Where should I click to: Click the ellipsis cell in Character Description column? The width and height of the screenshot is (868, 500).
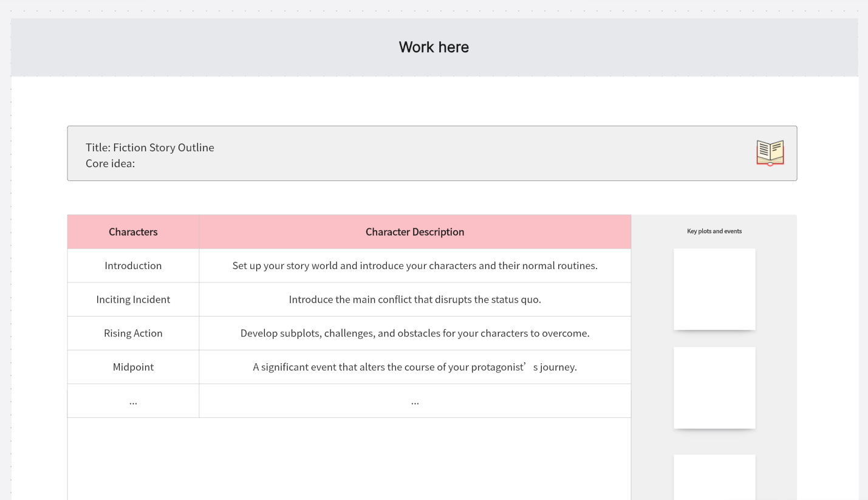(x=415, y=401)
